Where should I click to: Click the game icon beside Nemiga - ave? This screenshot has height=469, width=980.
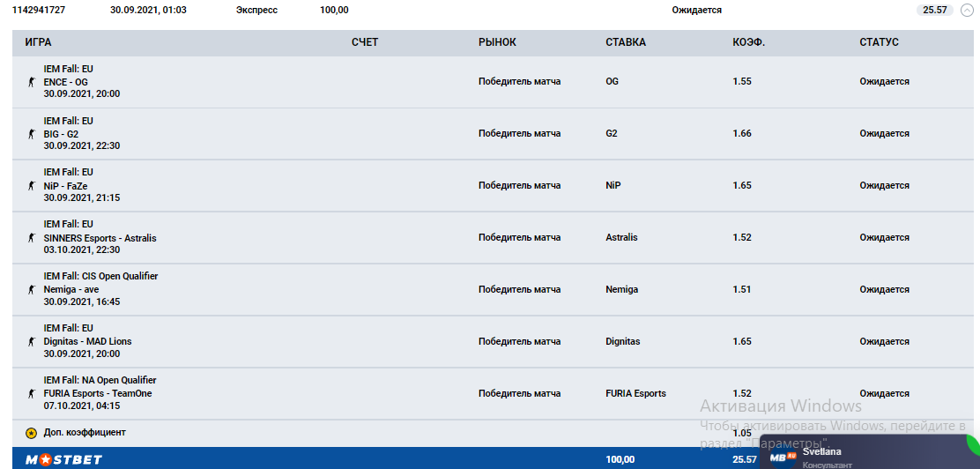(31, 290)
